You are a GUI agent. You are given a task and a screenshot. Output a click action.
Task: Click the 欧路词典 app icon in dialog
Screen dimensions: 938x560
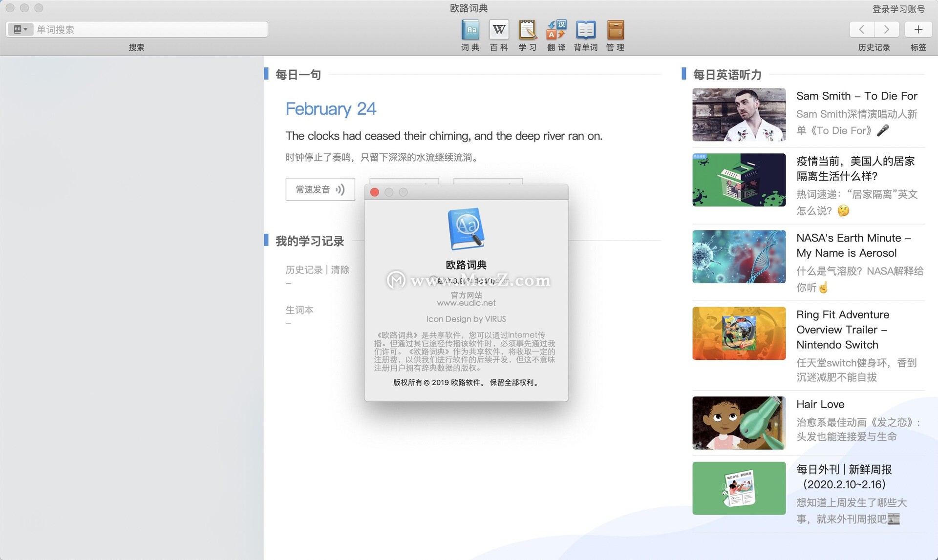click(466, 229)
